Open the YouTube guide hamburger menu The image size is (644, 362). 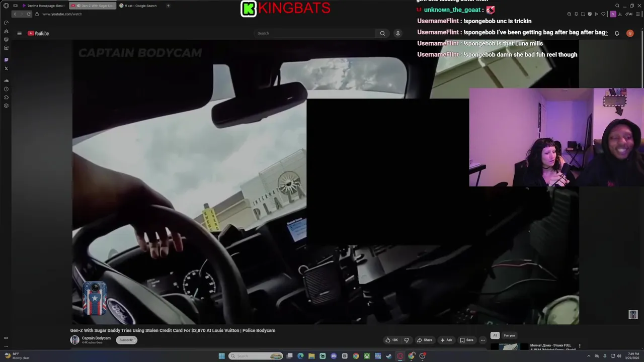coord(19,33)
